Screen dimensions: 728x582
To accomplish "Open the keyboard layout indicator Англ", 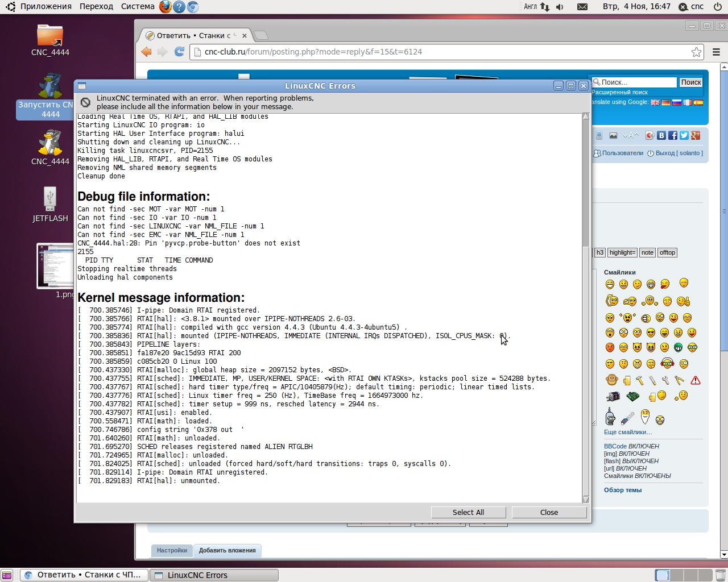I will 530,7.
